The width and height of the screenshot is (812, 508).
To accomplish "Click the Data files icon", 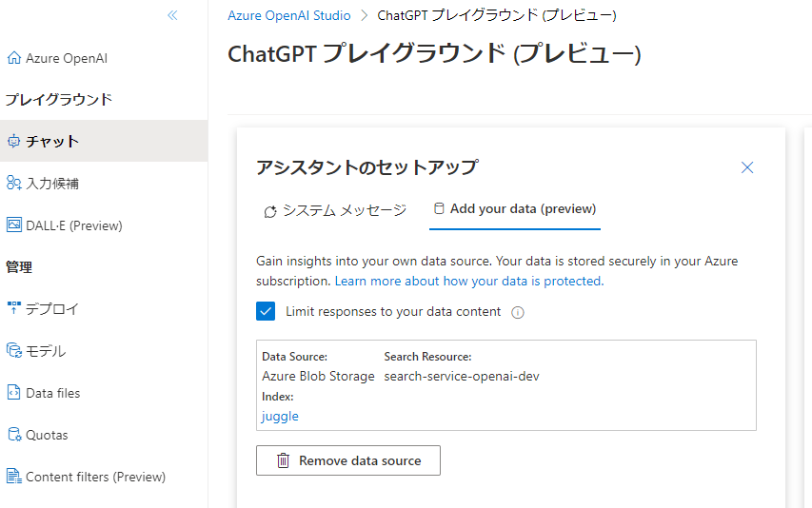I will pyautogui.click(x=13, y=393).
